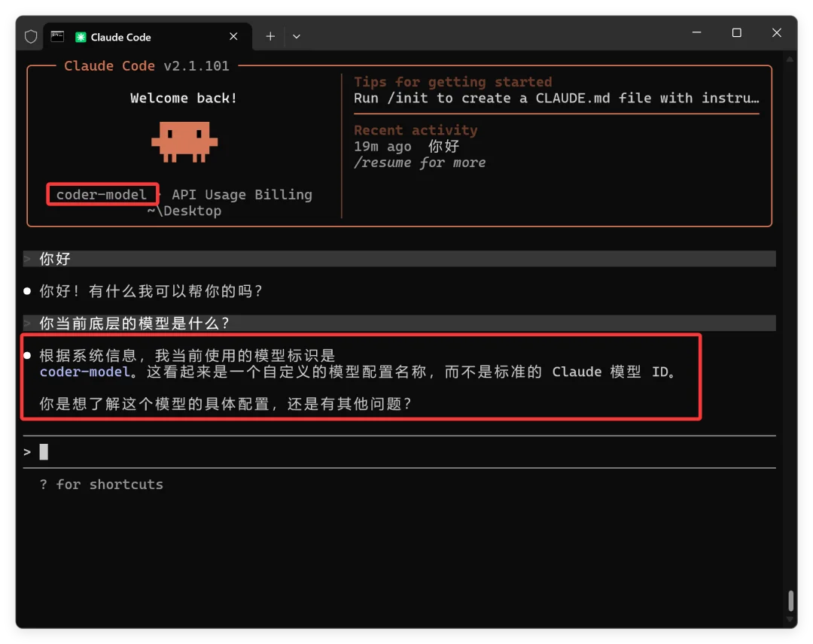Click the highlighted coder-model text in the response
The width and height of the screenshot is (813, 644).
pyautogui.click(x=85, y=372)
